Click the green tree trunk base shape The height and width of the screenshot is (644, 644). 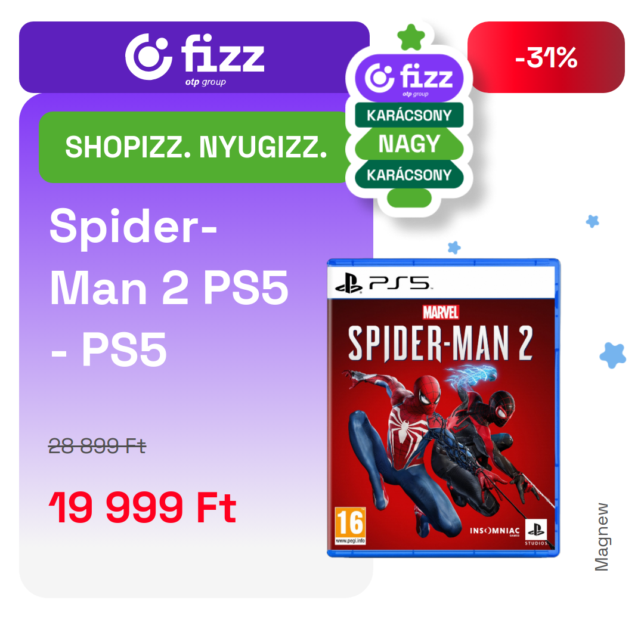(x=409, y=199)
